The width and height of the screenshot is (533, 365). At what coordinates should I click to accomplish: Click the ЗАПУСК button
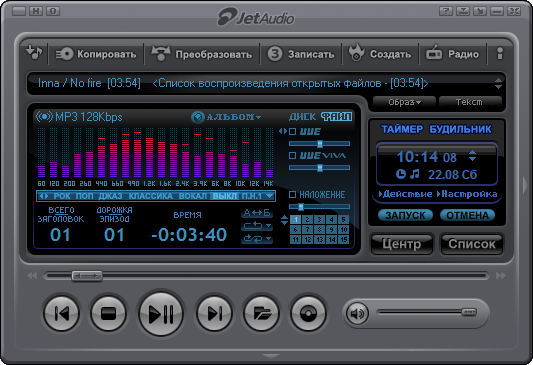405,215
